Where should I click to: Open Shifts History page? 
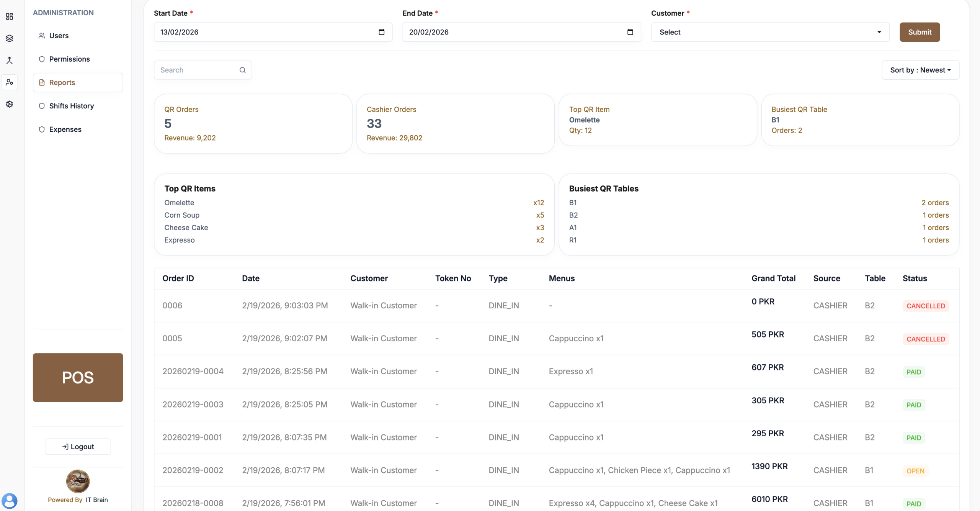pos(71,106)
